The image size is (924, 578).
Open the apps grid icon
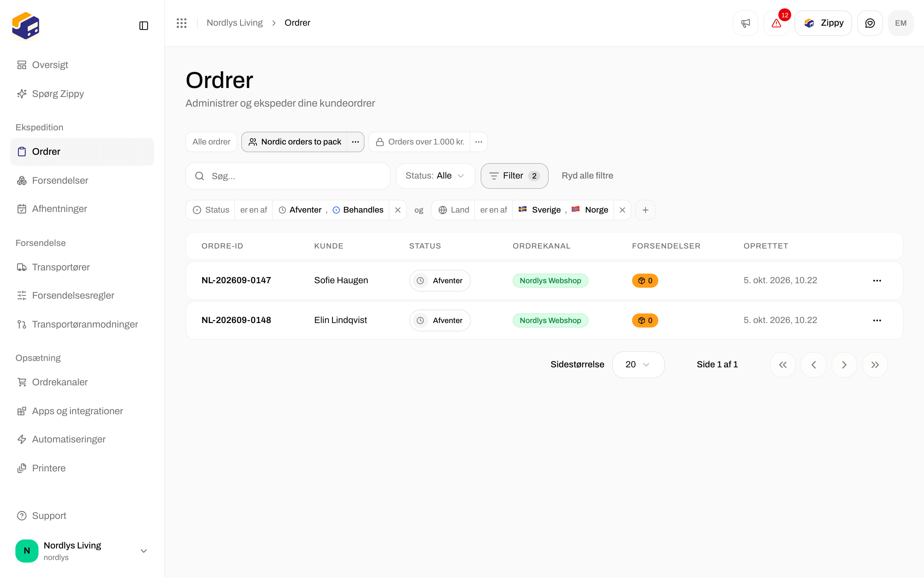click(181, 23)
